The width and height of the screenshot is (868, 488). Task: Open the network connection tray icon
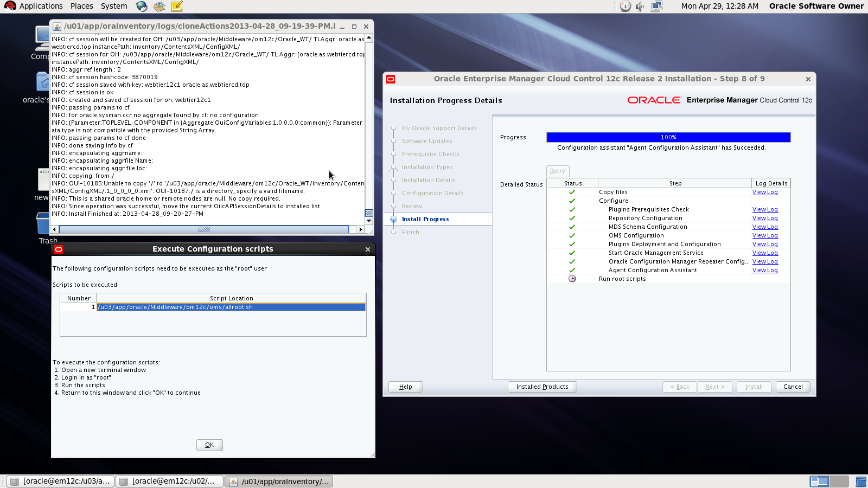pyautogui.click(x=656, y=6)
